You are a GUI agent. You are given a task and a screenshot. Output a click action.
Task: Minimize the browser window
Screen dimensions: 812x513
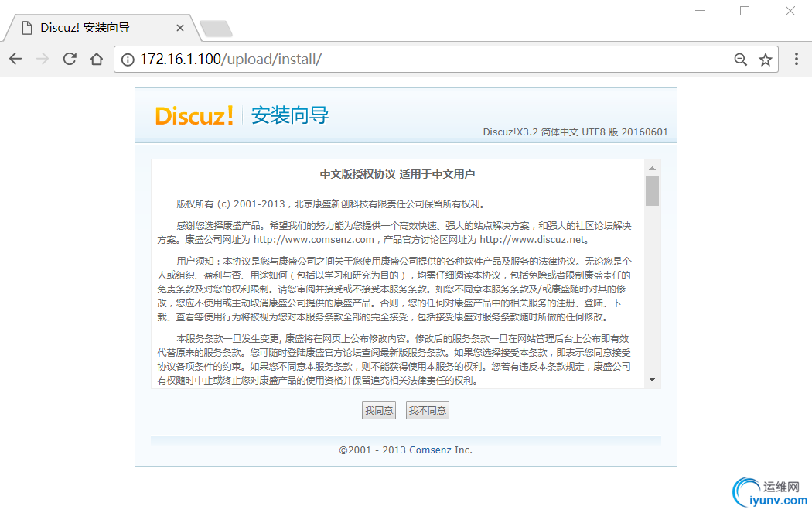tap(700, 11)
